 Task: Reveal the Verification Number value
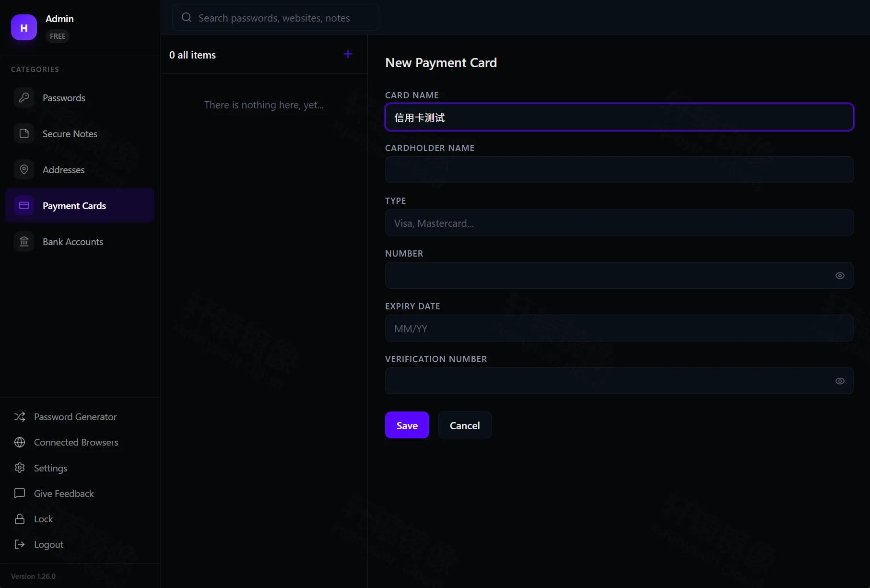(840, 381)
